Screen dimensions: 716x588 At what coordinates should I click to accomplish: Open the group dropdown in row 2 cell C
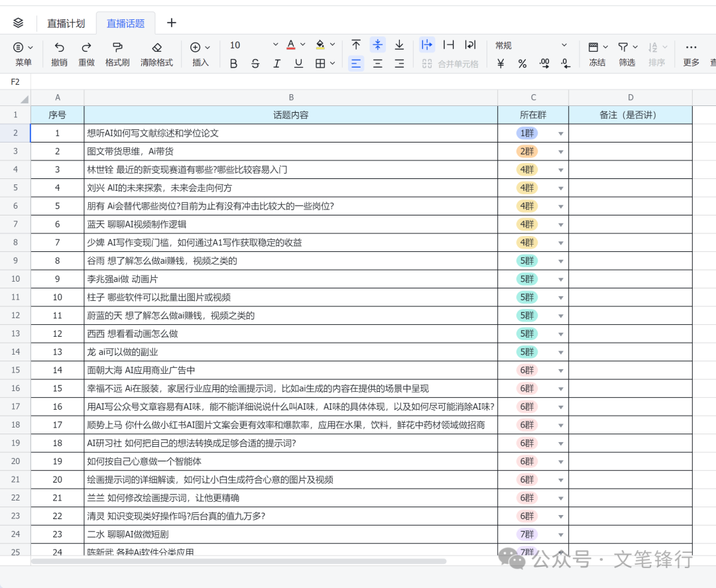pos(561,133)
